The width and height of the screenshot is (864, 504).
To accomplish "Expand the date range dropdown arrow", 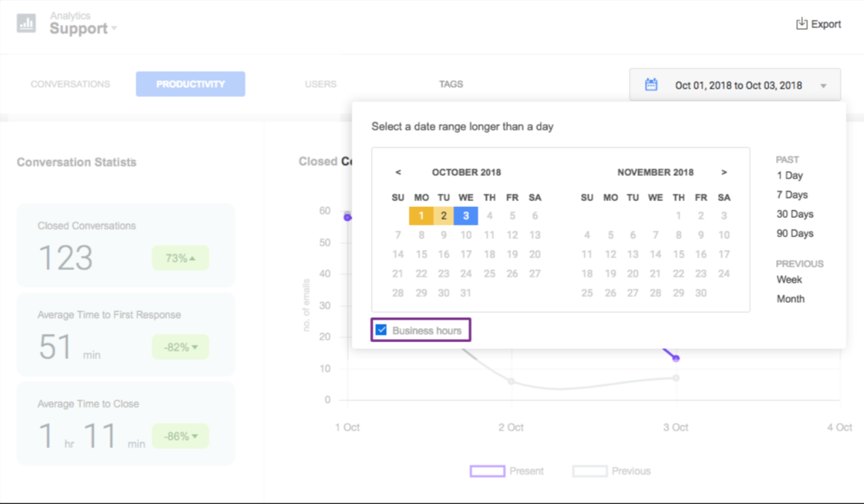I will point(824,86).
